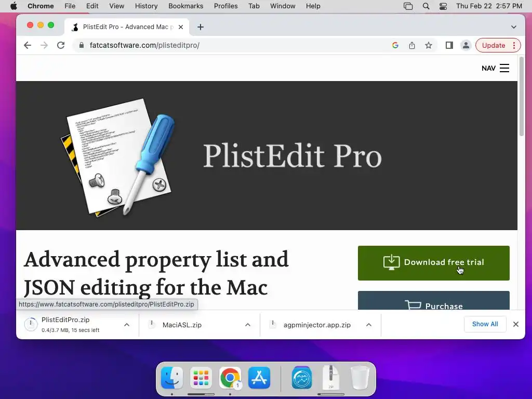Image resolution: width=532 pixels, height=399 pixels.
Task: Close the PlistEdit Pro tab
Action: point(181,27)
